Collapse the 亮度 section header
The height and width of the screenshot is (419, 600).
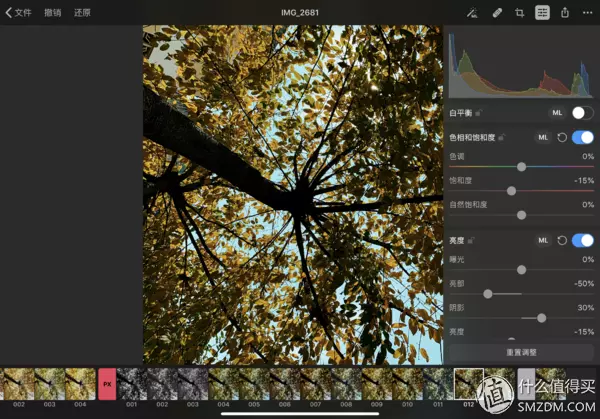pyautogui.click(x=457, y=240)
